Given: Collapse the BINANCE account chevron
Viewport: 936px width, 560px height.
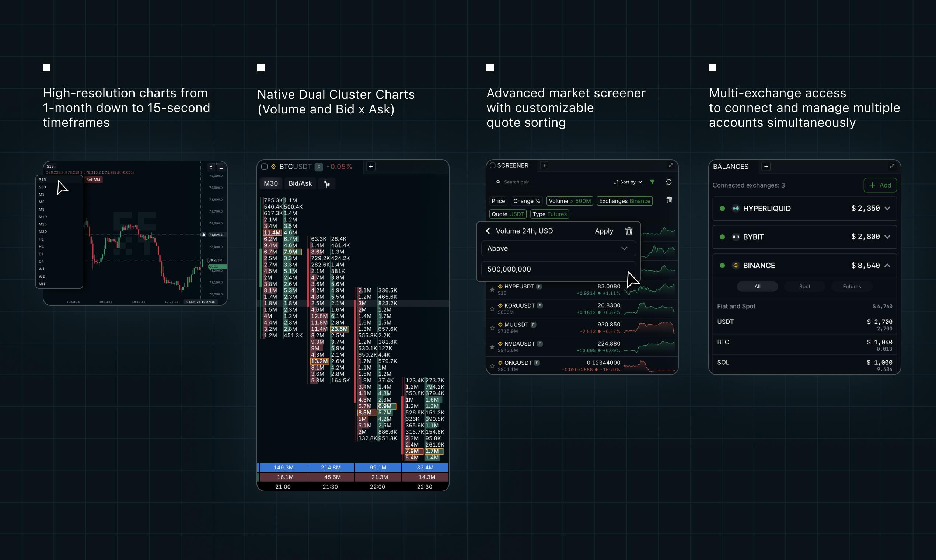Looking at the screenshot, I should click(887, 266).
